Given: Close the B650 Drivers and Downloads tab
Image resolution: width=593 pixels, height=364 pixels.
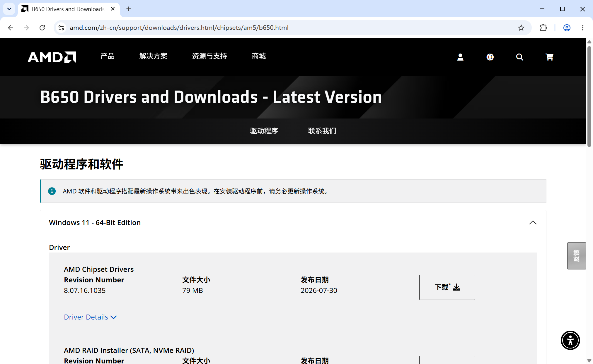Looking at the screenshot, I should coord(113,9).
